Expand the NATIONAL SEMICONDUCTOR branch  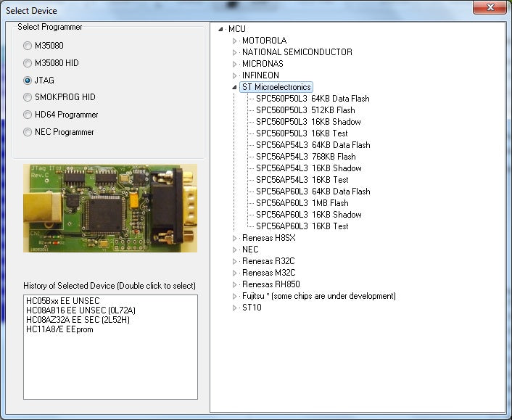pyautogui.click(x=234, y=52)
